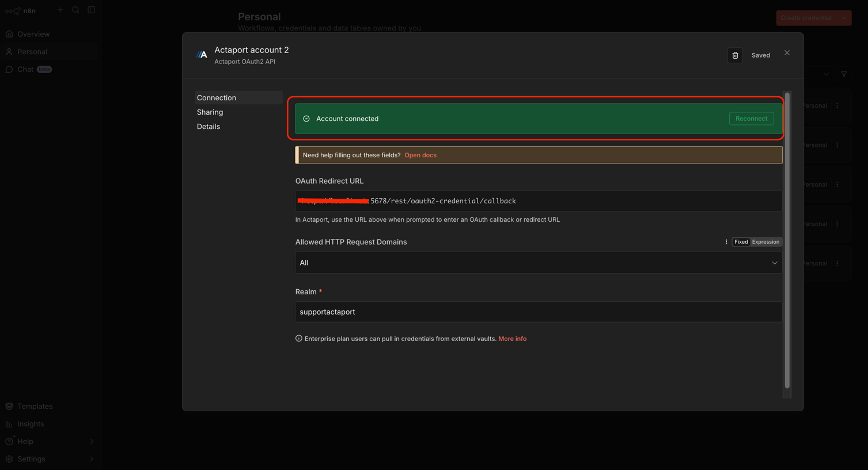Switch to the Sharing tab

pyautogui.click(x=238, y=112)
